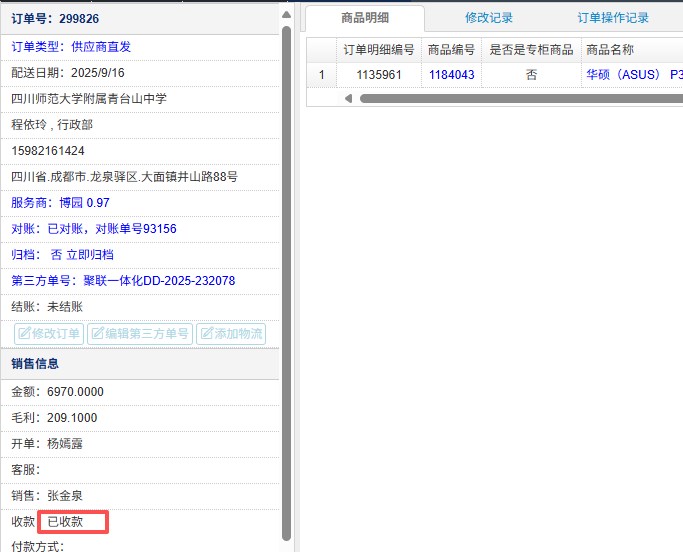Click the 供应商直发 order type link
This screenshot has height=552, width=683.
(x=101, y=47)
